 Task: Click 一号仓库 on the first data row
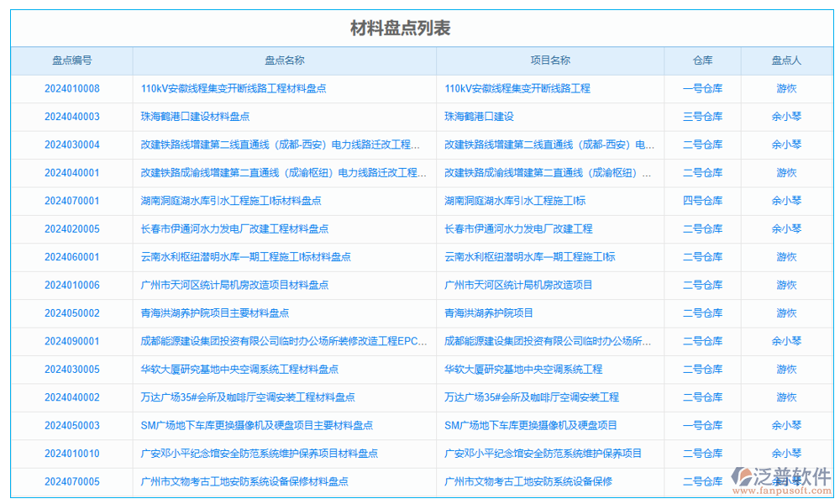coord(702,88)
